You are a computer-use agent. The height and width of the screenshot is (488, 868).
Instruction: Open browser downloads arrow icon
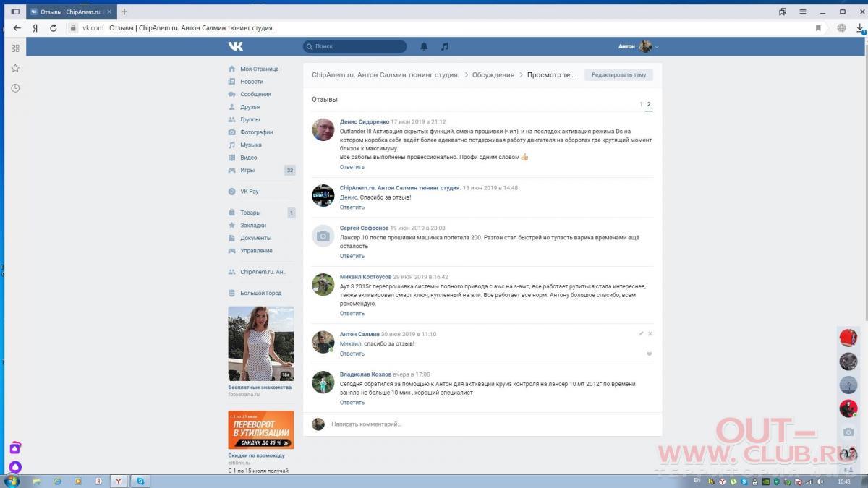(x=861, y=28)
